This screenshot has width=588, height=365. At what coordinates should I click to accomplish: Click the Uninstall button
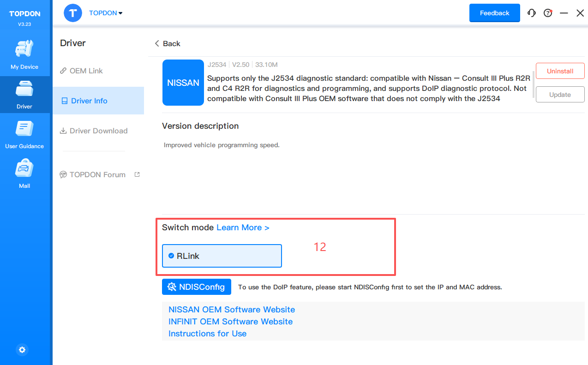click(x=560, y=71)
